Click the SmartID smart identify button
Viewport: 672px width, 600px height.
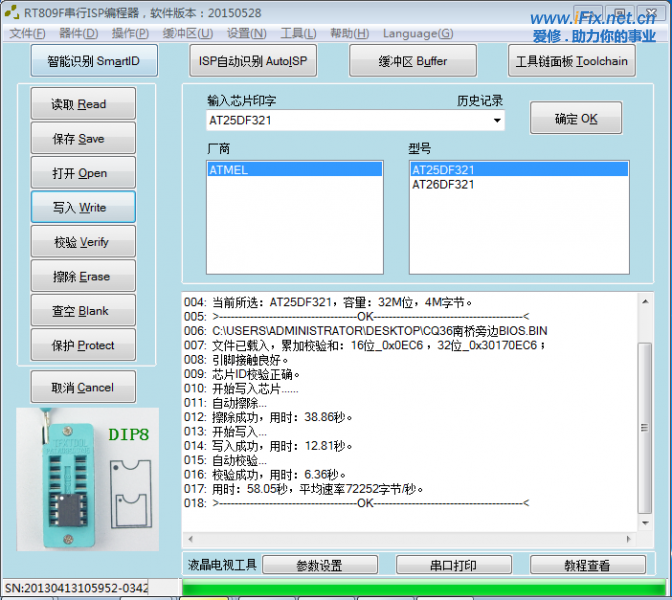click(94, 61)
